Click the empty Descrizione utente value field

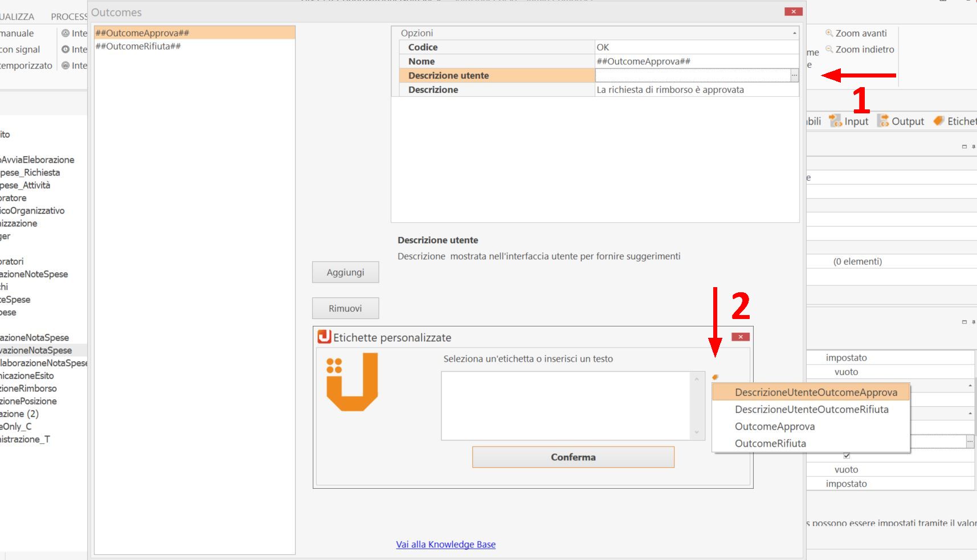(692, 75)
